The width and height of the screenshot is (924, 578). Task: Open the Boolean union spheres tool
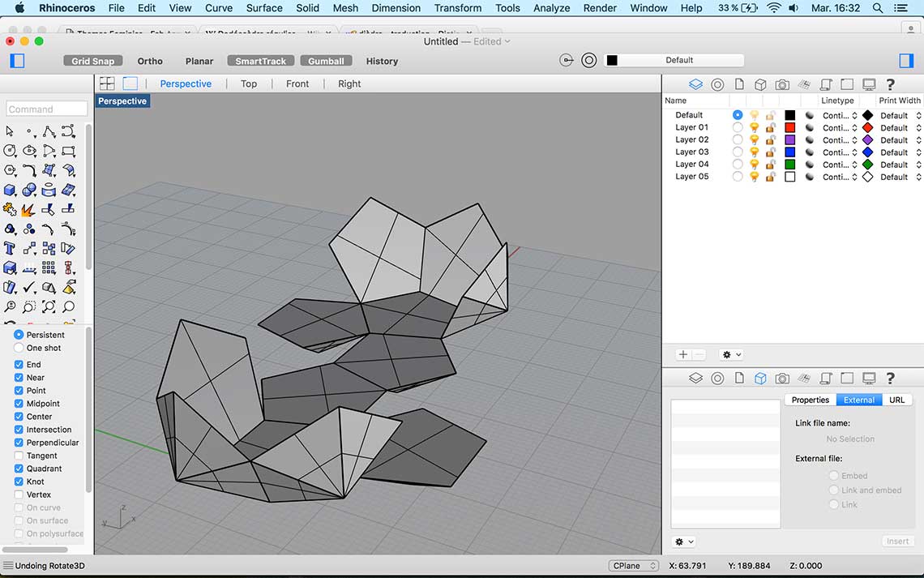point(29,190)
